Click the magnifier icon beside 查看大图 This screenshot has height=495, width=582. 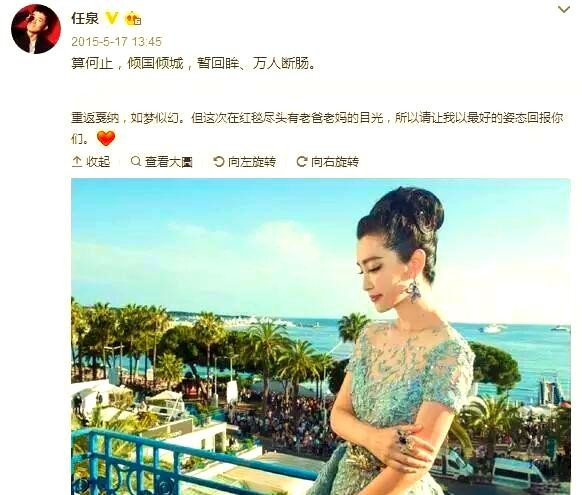[x=136, y=161]
